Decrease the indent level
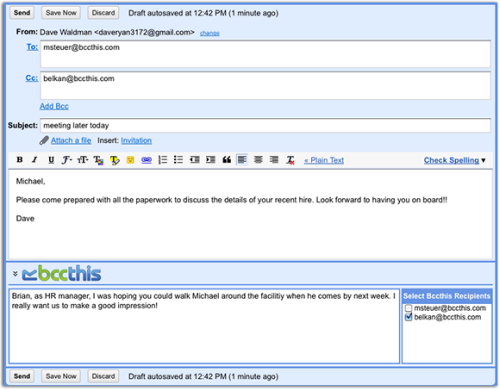Image resolution: width=500 pixels, height=389 pixels. 195,160
